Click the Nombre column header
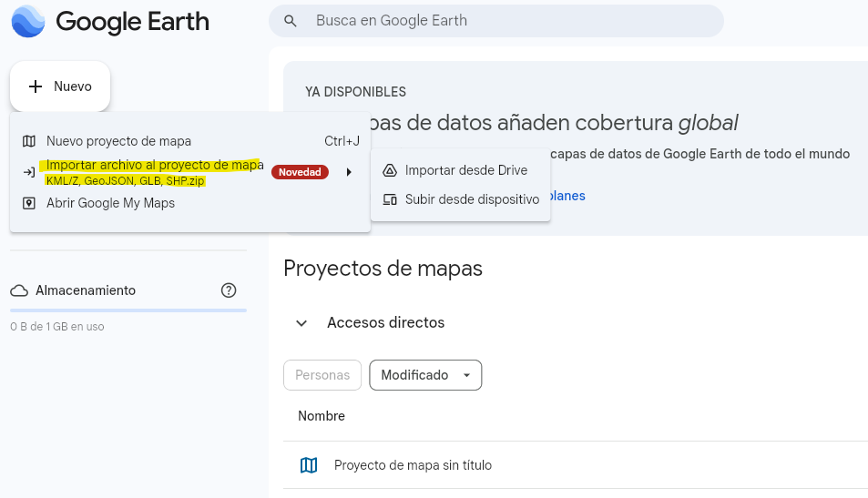 tap(322, 416)
